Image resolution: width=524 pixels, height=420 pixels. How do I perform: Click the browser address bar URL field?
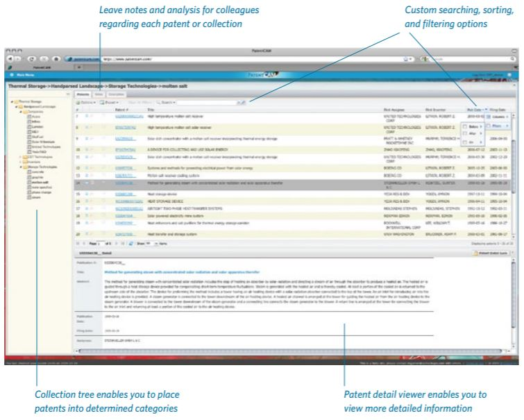click(251, 59)
